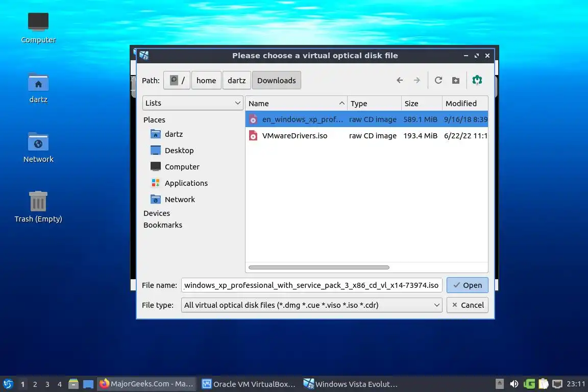Viewport: 588px width, 392px height.
Task: Click the horizontal scrollbar in file list
Action: click(318, 267)
